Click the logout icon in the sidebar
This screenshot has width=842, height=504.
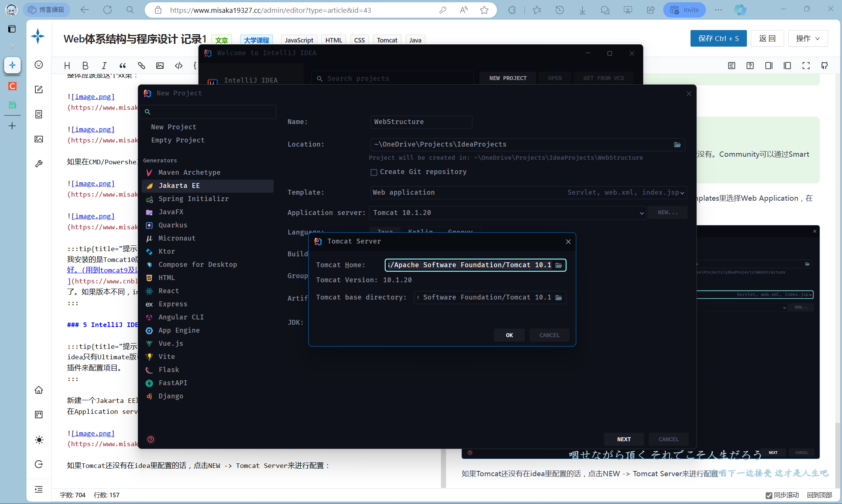[x=39, y=465]
